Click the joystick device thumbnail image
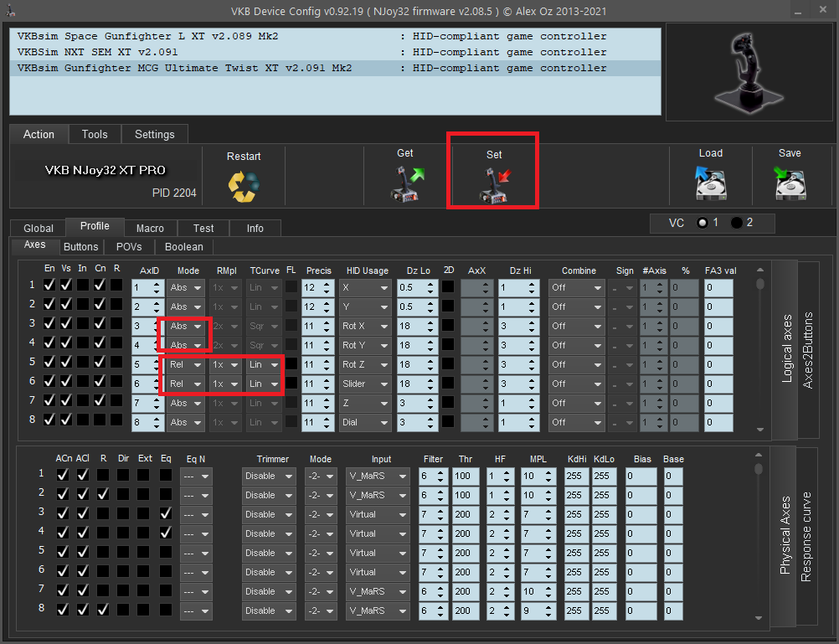The width and height of the screenshot is (839, 644). coord(749,71)
